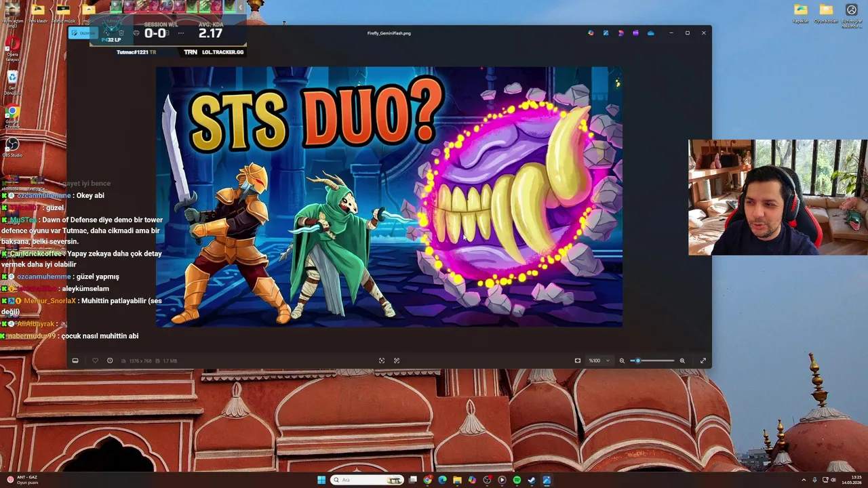Open the Opera browser desktop shortcut
This screenshot has width=868, height=488.
(x=12, y=49)
